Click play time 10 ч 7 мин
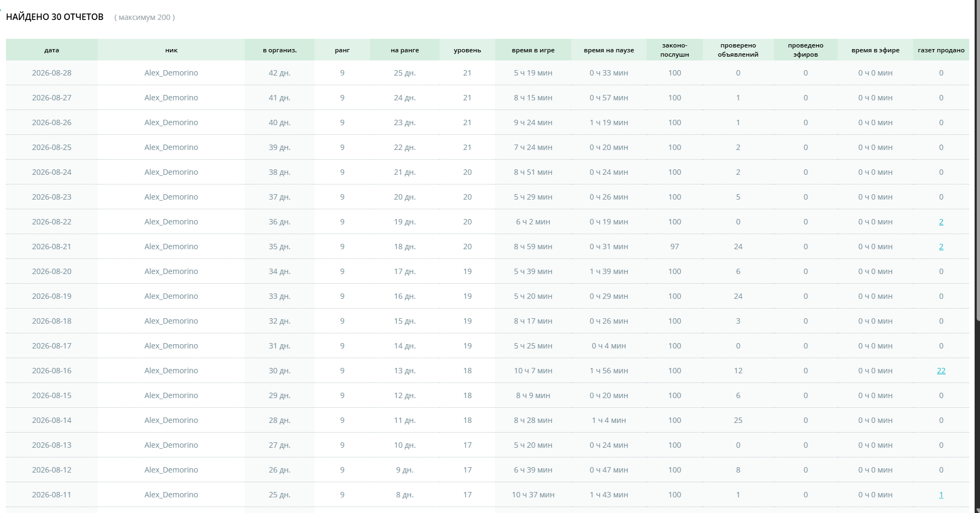The width and height of the screenshot is (980, 513). (533, 371)
